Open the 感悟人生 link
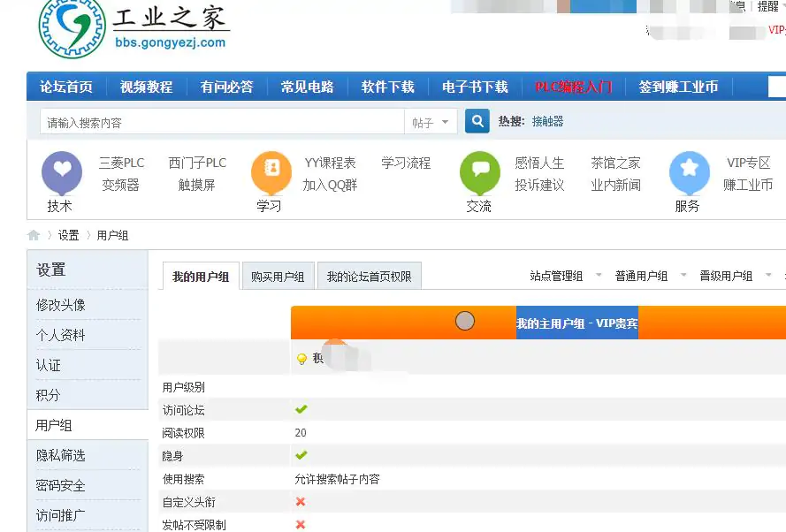Image resolution: width=786 pixels, height=532 pixels. point(539,163)
